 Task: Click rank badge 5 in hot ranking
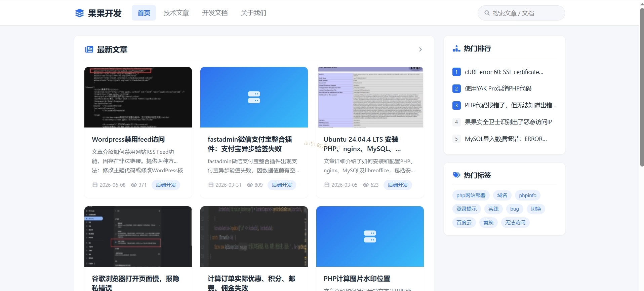pyautogui.click(x=456, y=139)
